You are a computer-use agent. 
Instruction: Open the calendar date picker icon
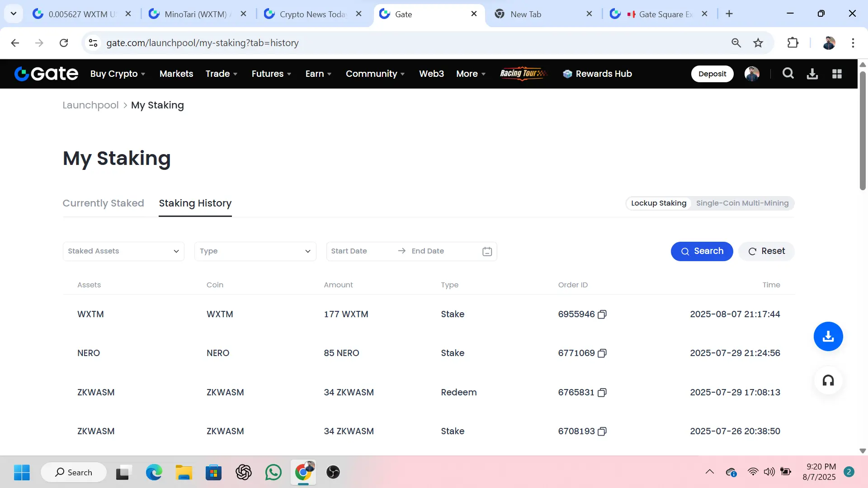coord(487,251)
